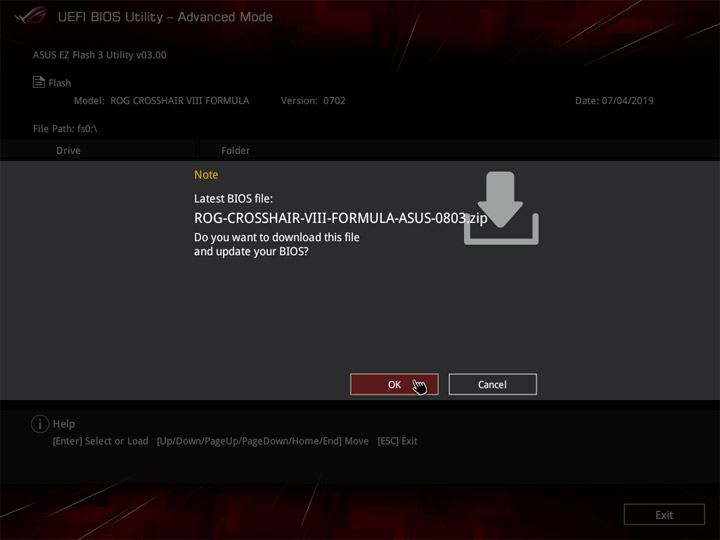This screenshot has height=540, width=720.
Task: Select the Folder column header
Action: pos(236,151)
